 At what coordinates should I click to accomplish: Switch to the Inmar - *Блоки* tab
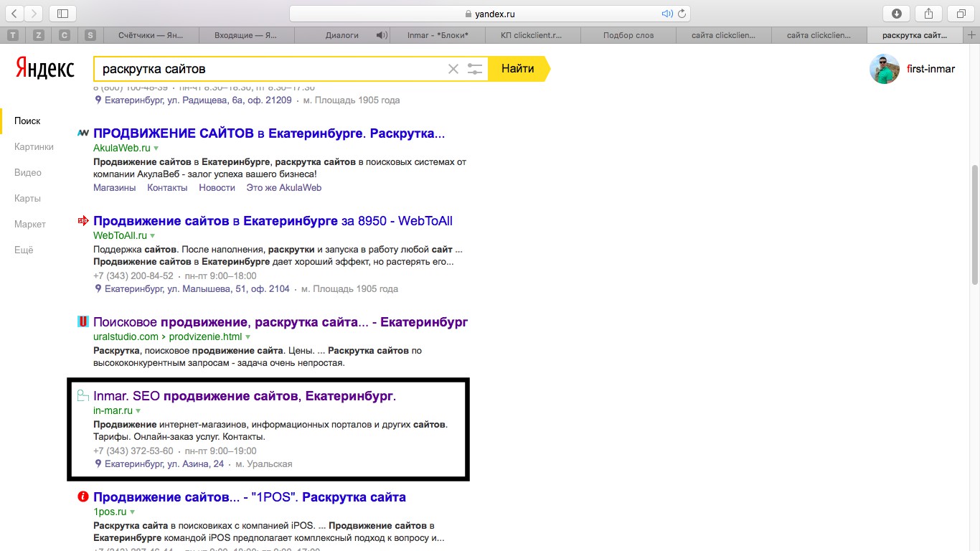coord(438,35)
